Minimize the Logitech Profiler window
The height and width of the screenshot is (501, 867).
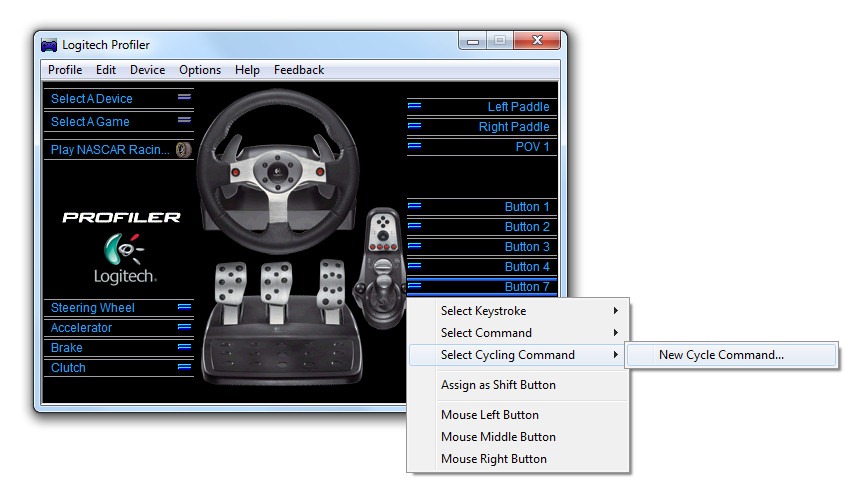coord(473,41)
